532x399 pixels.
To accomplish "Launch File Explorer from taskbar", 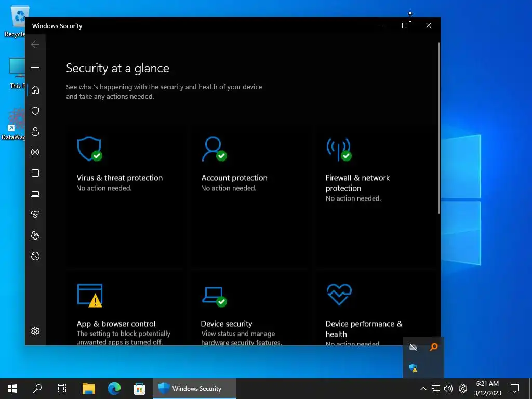I will pyautogui.click(x=89, y=389).
